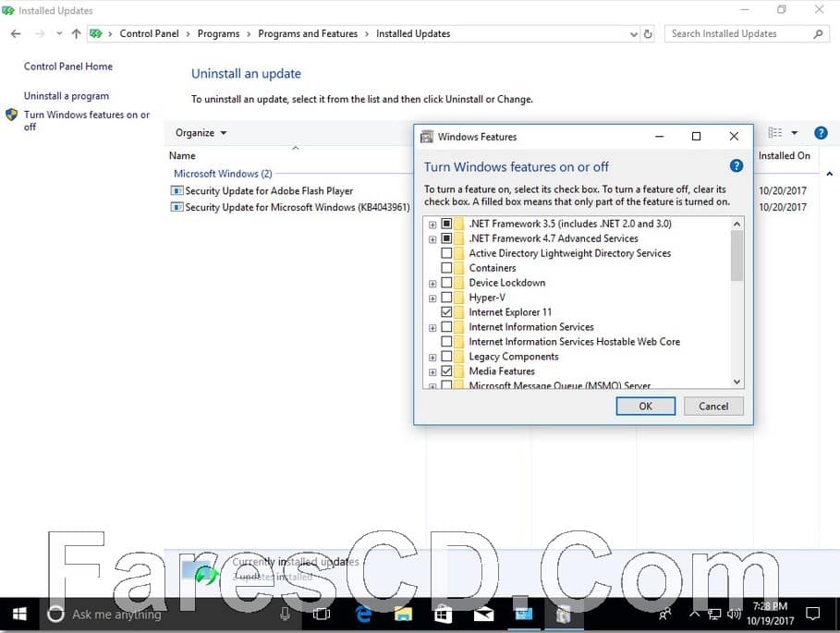840x633 pixels.
Task: Open Control Panel Home link
Action: click(x=68, y=67)
